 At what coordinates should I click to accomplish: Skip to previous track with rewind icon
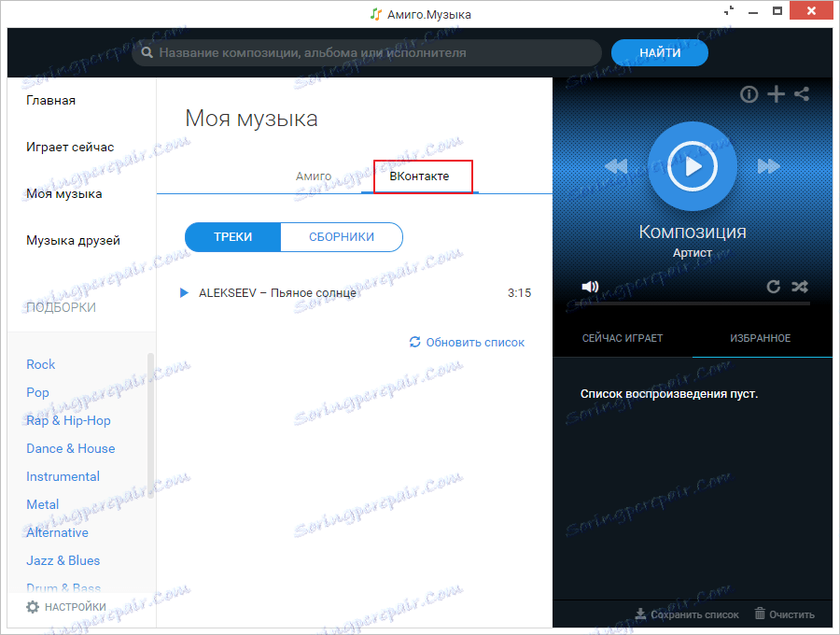pyautogui.click(x=616, y=166)
